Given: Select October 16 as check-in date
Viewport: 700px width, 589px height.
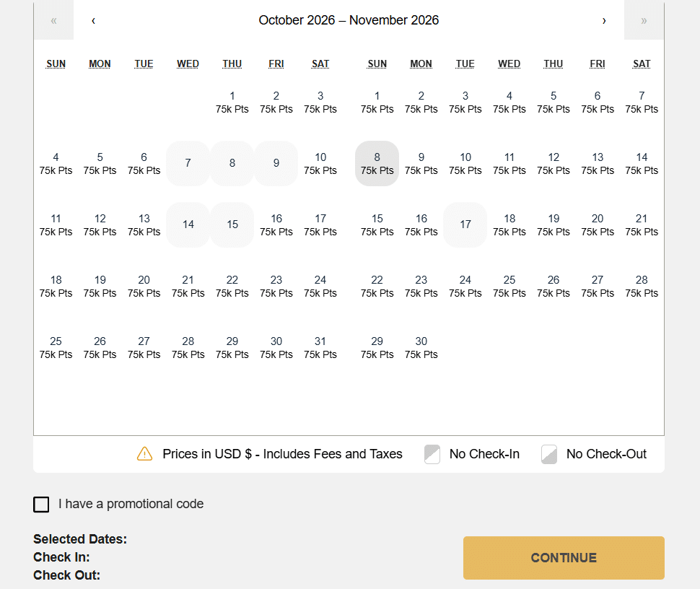Looking at the screenshot, I should coord(276,224).
